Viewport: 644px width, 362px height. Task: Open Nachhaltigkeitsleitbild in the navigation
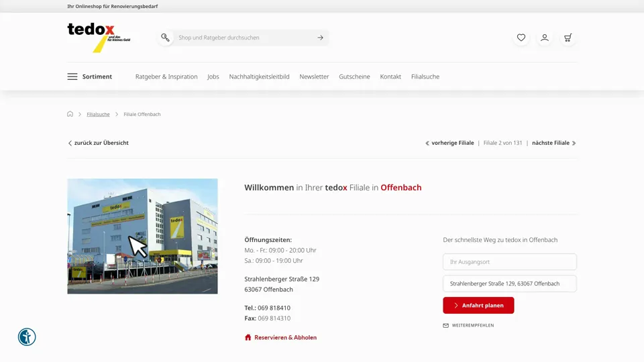click(x=259, y=76)
